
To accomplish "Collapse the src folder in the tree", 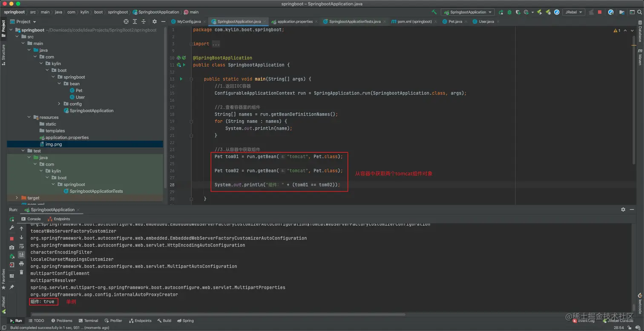I will (x=17, y=37).
